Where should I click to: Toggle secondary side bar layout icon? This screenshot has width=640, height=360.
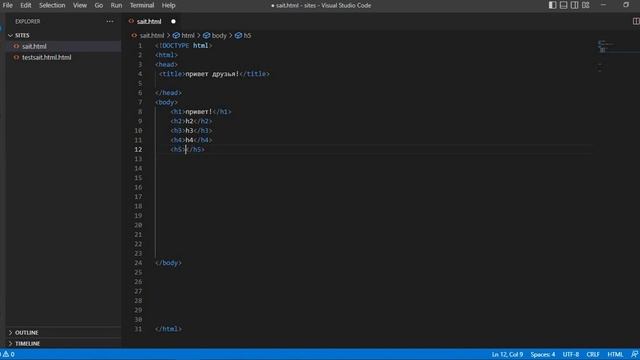click(x=574, y=5)
